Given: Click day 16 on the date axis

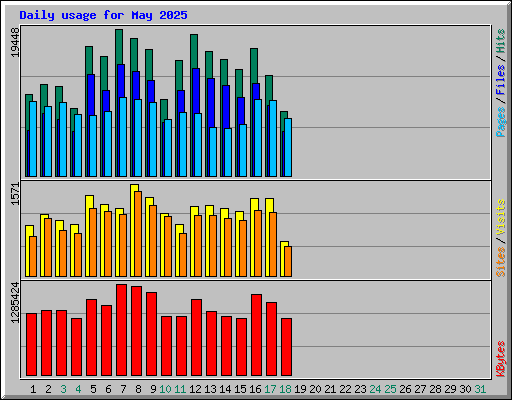Looking at the screenshot, I should coord(255,389).
